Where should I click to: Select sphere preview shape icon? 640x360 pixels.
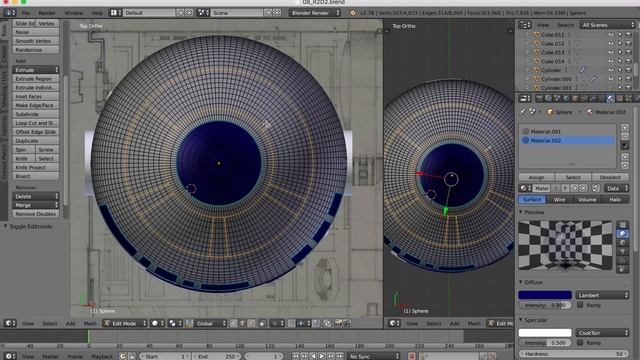[622, 233]
